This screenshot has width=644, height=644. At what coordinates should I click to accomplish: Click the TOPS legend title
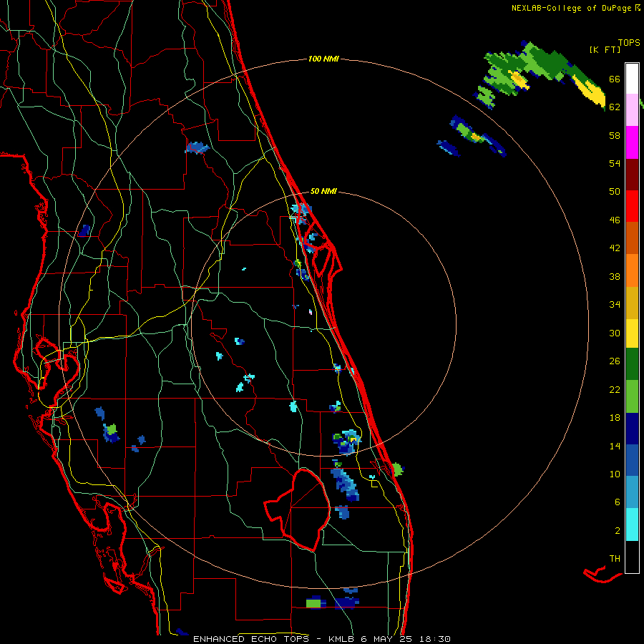629,42
